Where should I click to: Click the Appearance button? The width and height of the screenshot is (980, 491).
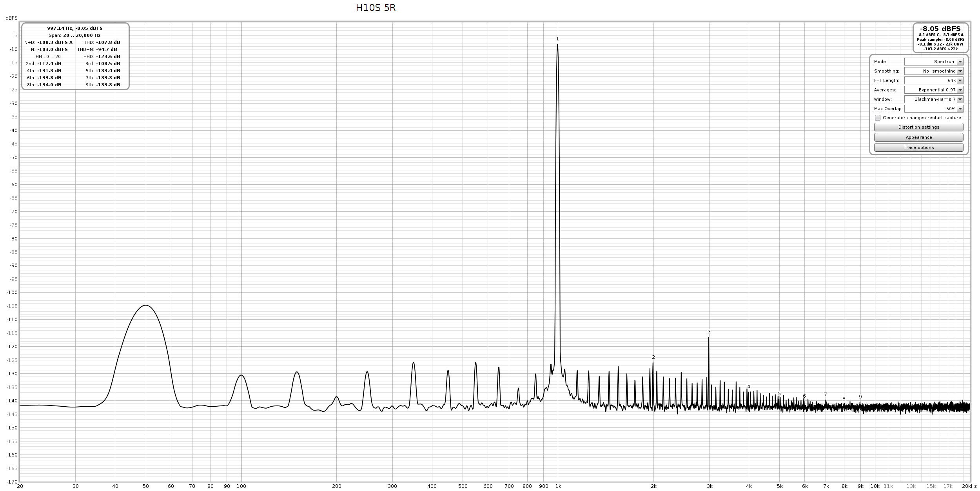918,137
